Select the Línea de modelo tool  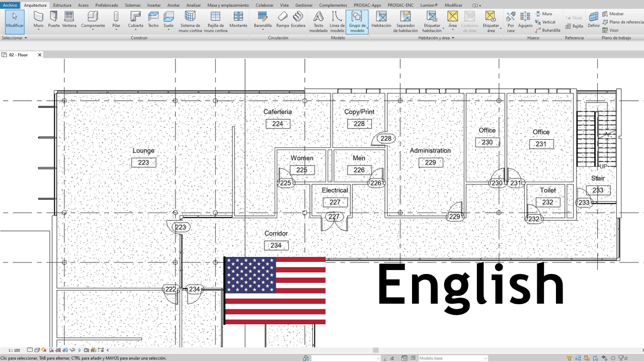point(337,22)
